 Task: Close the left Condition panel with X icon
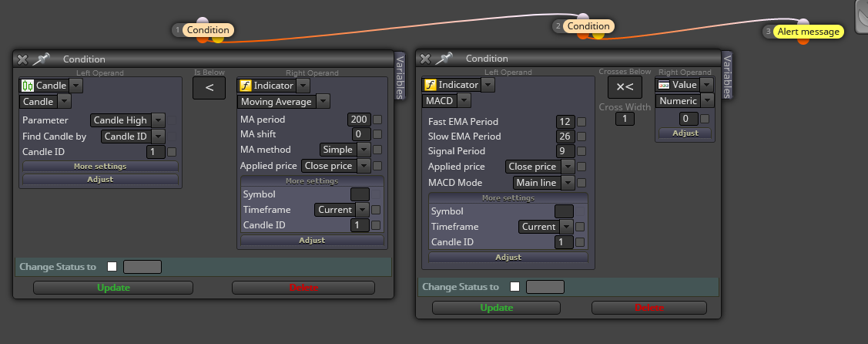tap(22, 59)
